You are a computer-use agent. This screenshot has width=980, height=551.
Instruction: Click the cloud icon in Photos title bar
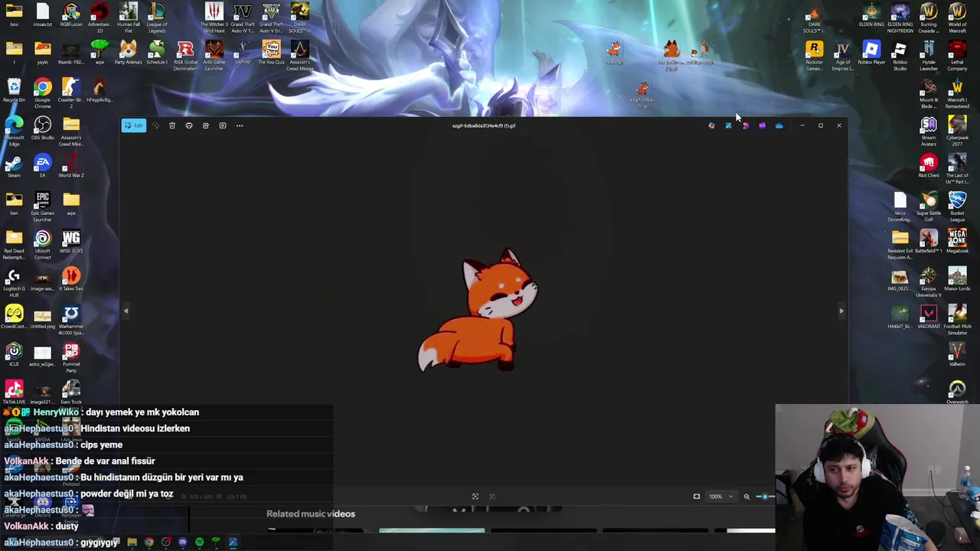pyautogui.click(x=779, y=126)
